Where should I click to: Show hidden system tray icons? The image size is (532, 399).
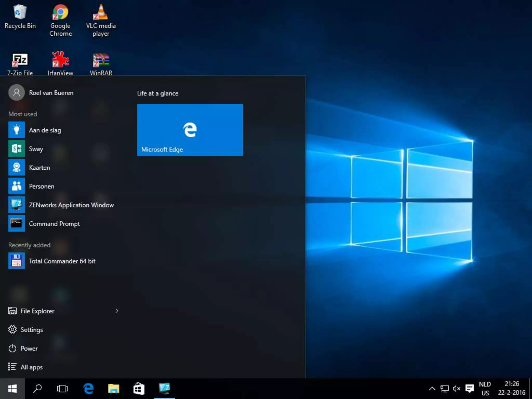432,389
